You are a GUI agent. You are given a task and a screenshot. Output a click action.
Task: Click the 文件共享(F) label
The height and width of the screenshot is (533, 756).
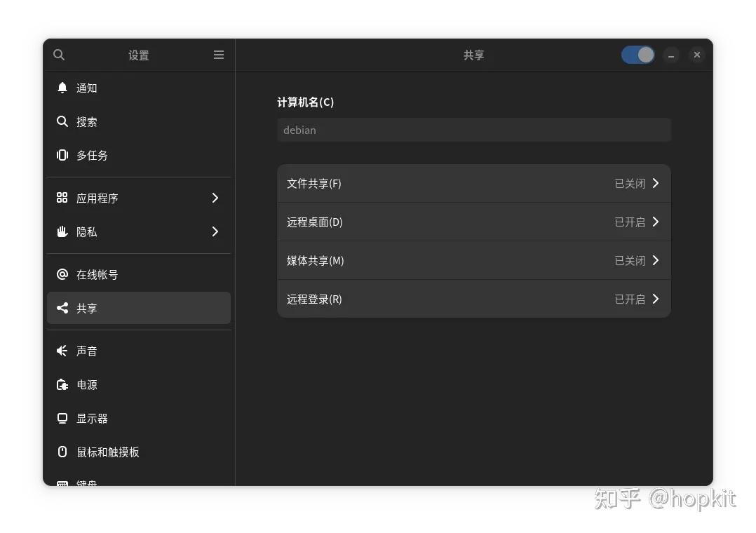coord(314,184)
